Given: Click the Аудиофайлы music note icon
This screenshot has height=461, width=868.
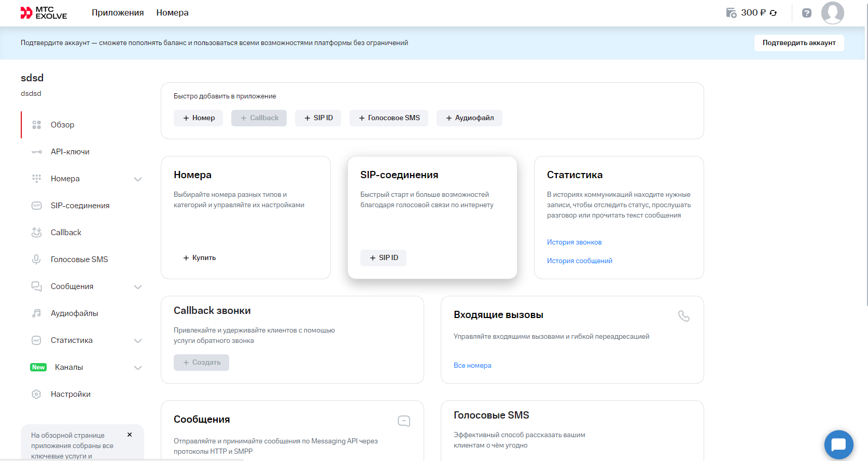Looking at the screenshot, I should 36,313.
